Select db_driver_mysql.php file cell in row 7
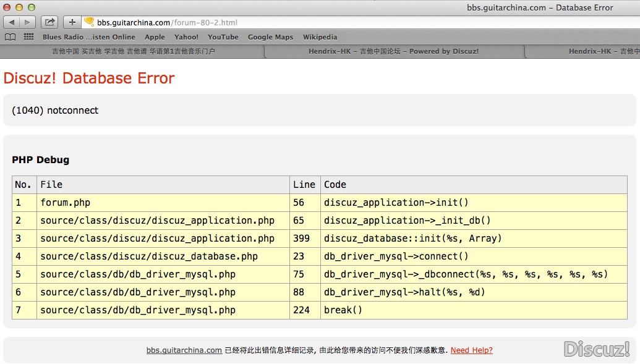This screenshot has width=640, height=364. pyautogui.click(x=163, y=310)
